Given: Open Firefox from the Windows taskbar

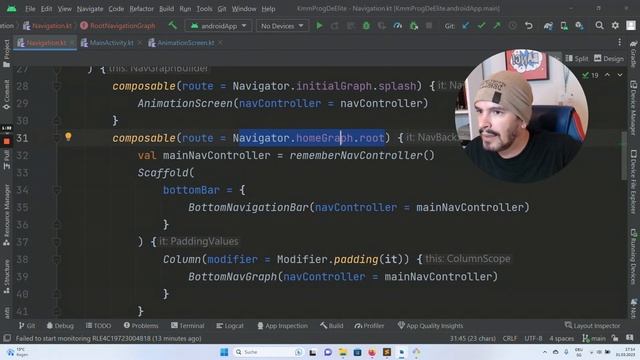Looking at the screenshot, I should [372, 352].
